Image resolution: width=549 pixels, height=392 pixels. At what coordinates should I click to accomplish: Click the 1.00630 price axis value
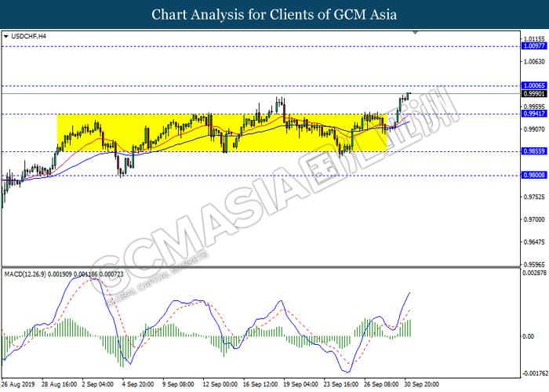click(534, 62)
